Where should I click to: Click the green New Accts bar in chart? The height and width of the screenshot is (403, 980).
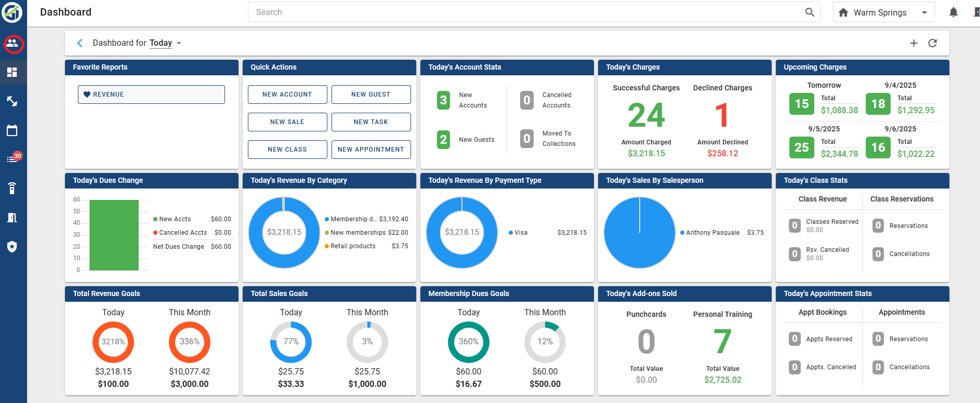click(x=114, y=235)
